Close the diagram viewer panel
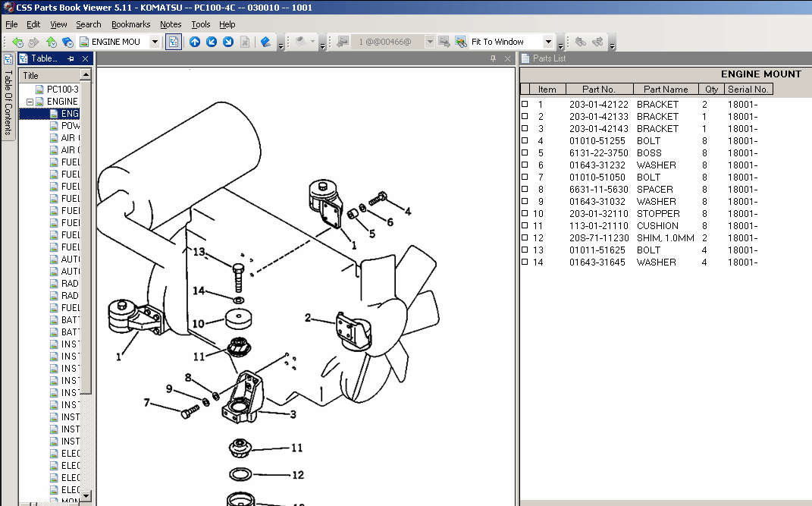The height and width of the screenshot is (506, 812). [x=507, y=58]
